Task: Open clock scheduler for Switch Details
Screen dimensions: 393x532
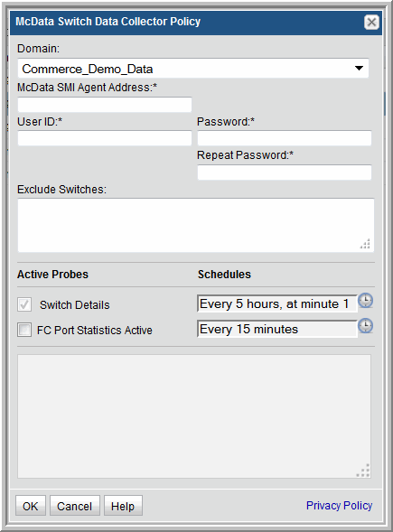Action: (366, 301)
